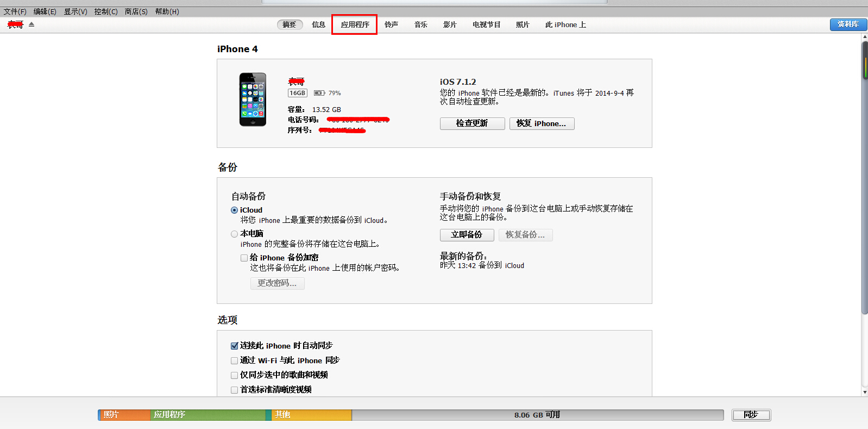Click the 其他 storage bar segment
This screenshot has width=868, height=429.
(x=311, y=415)
